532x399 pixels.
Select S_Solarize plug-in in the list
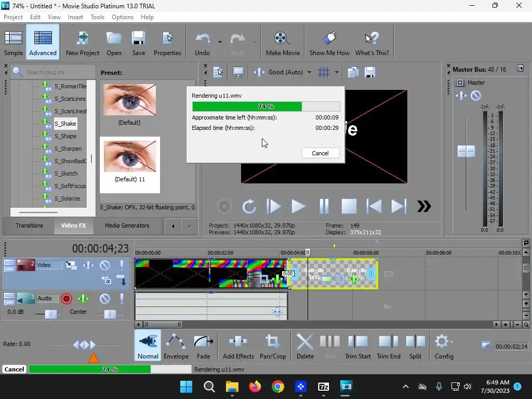tap(68, 198)
